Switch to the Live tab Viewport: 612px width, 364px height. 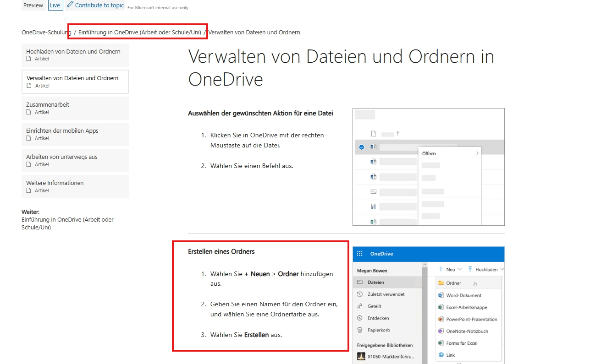55,5
